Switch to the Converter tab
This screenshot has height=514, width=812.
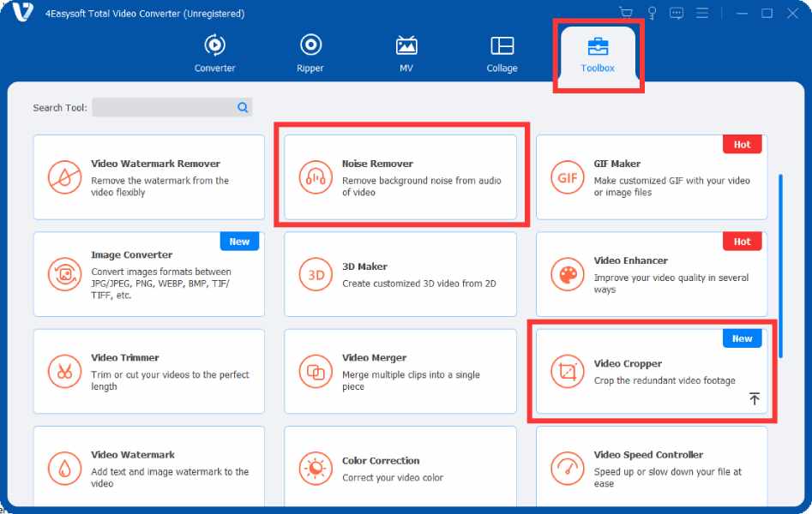[x=215, y=53]
